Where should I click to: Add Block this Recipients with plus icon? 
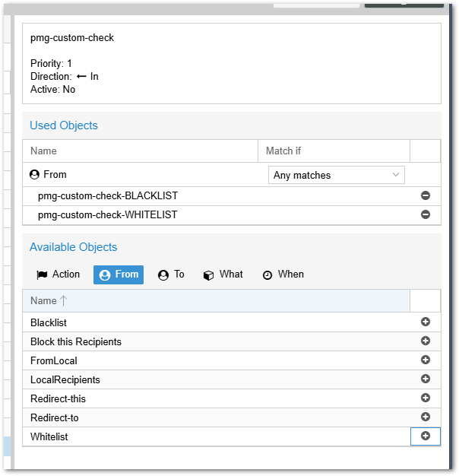[426, 341]
